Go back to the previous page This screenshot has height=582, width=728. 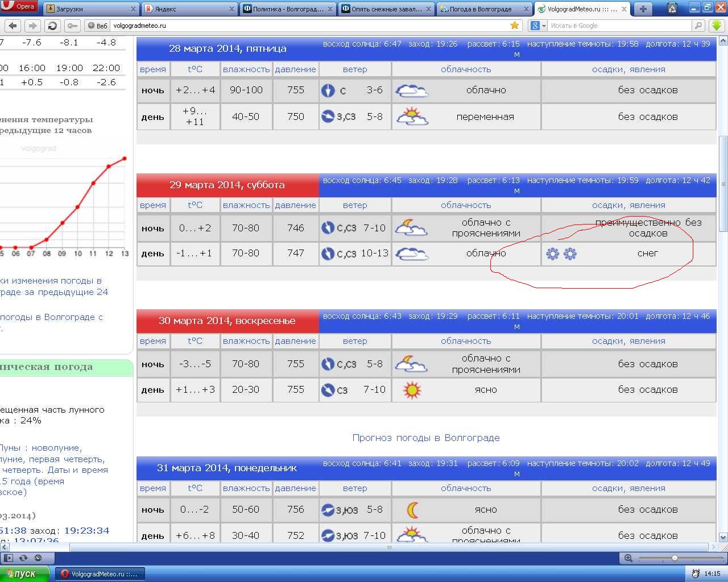(13, 26)
